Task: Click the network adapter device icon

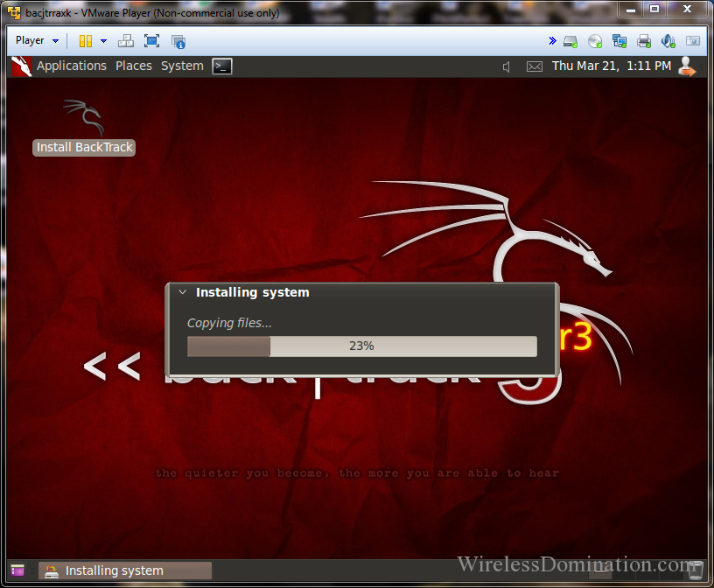Action: tap(619, 41)
